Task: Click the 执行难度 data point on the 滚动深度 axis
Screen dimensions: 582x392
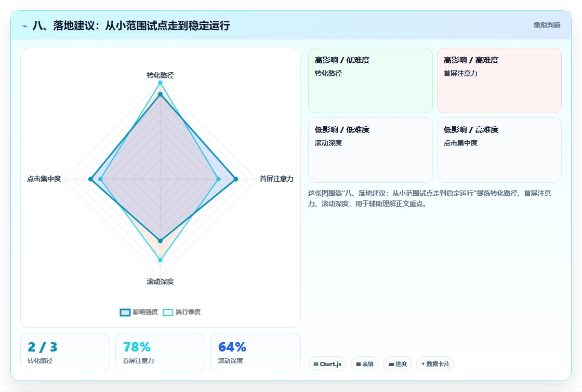Action: click(161, 260)
